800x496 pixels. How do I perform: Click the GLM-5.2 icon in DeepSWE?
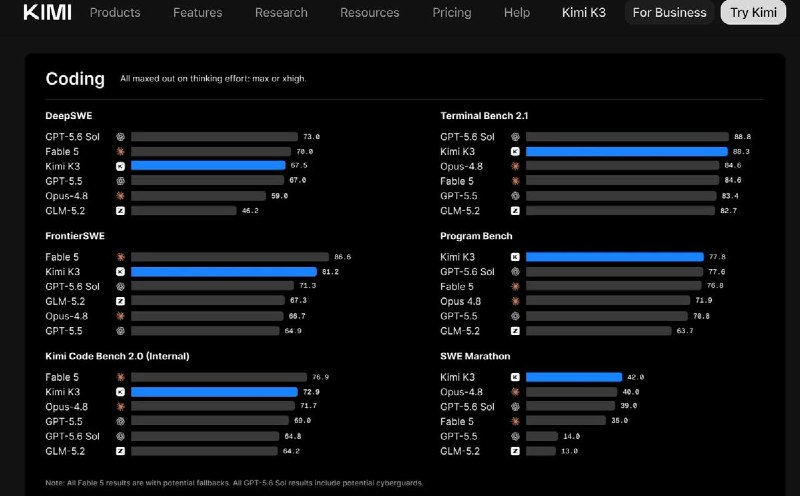pyautogui.click(x=120, y=211)
